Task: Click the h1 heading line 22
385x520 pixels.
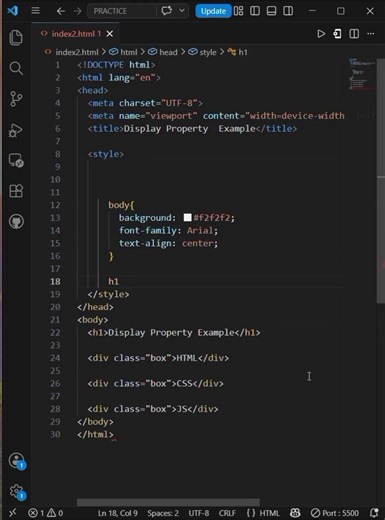Action: (x=174, y=333)
